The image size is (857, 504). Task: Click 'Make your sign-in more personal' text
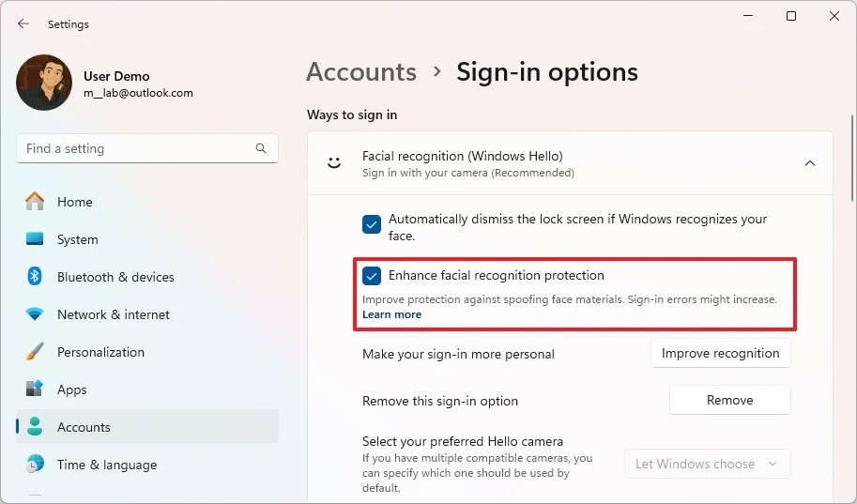click(458, 354)
